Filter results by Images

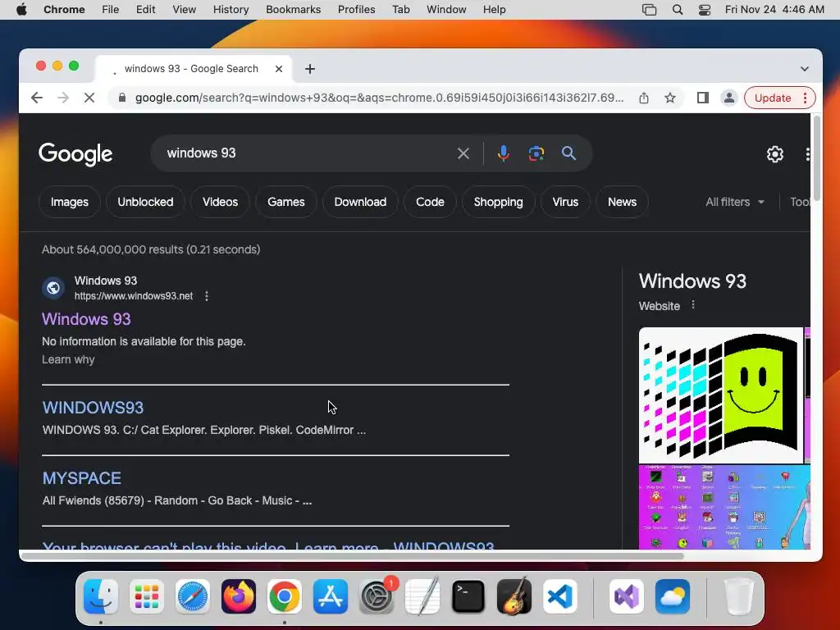pos(70,202)
